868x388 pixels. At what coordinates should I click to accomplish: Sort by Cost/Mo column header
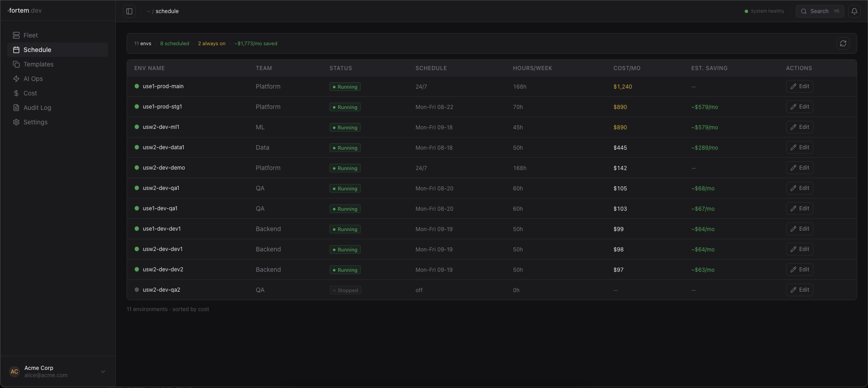click(x=627, y=68)
